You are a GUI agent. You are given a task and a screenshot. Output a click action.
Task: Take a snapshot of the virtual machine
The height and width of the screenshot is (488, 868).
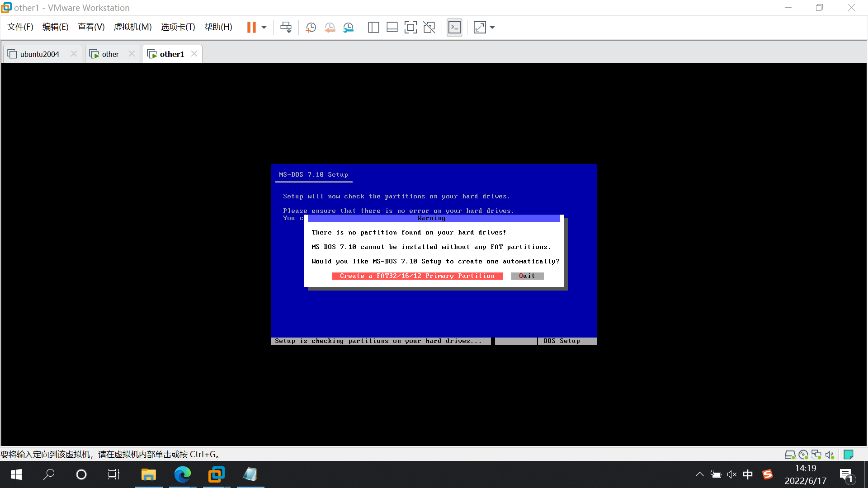(311, 27)
